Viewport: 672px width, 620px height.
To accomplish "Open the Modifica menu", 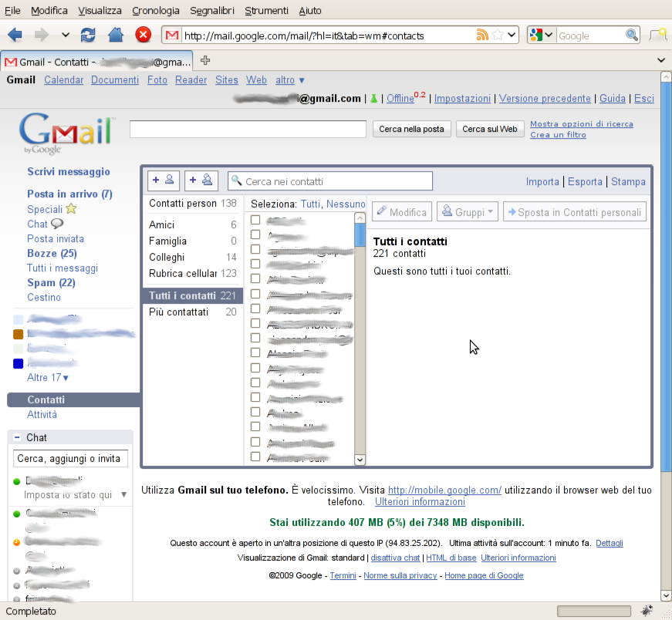I will click(49, 10).
